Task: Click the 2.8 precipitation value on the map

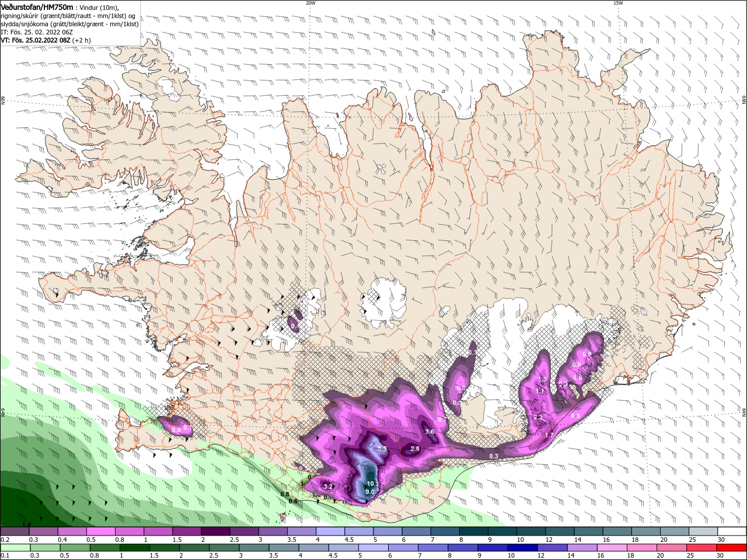Action: coord(416,449)
